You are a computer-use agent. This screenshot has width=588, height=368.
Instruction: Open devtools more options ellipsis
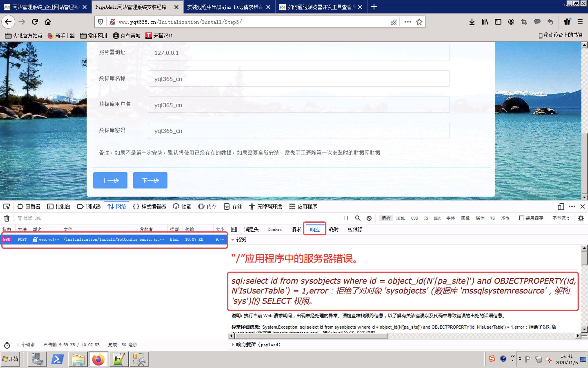(x=572, y=207)
